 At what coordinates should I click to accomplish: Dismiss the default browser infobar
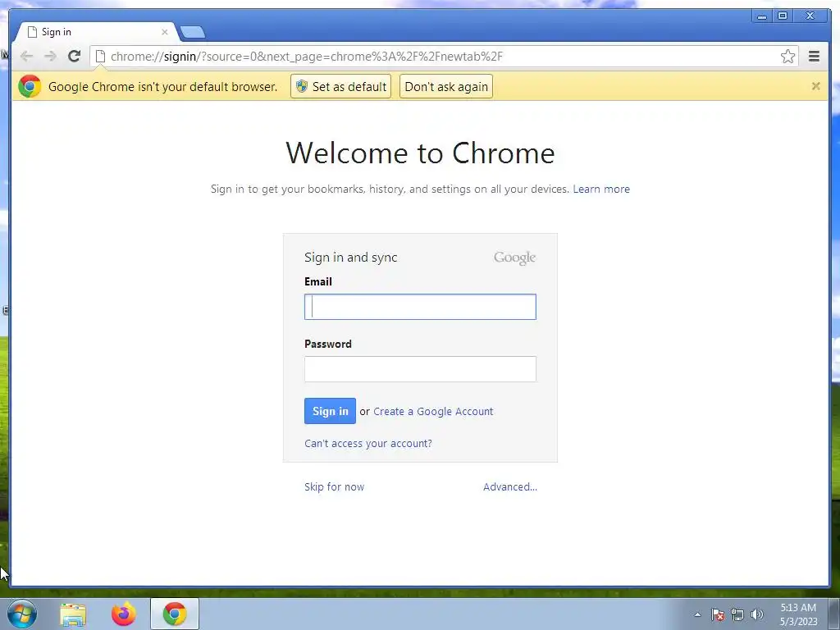[815, 86]
